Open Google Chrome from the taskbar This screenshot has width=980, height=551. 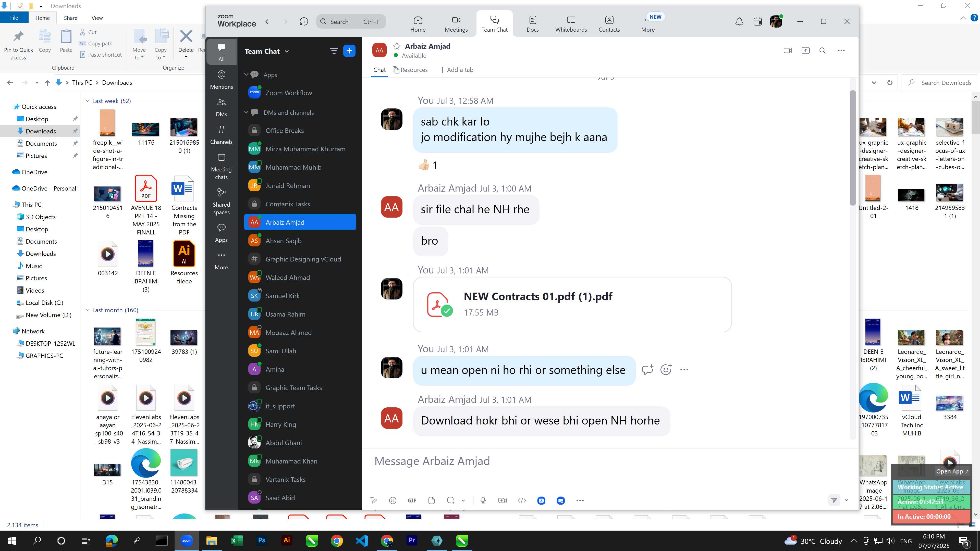(337, 540)
